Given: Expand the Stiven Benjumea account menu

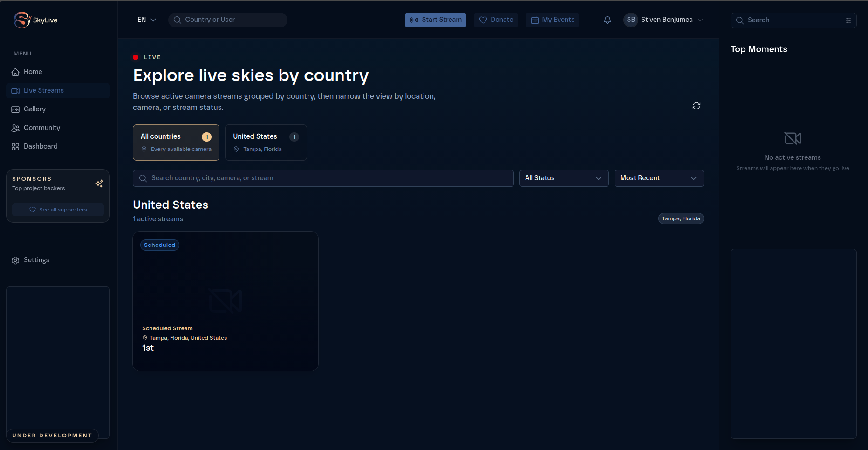Looking at the screenshot, I should click(663, 20).
